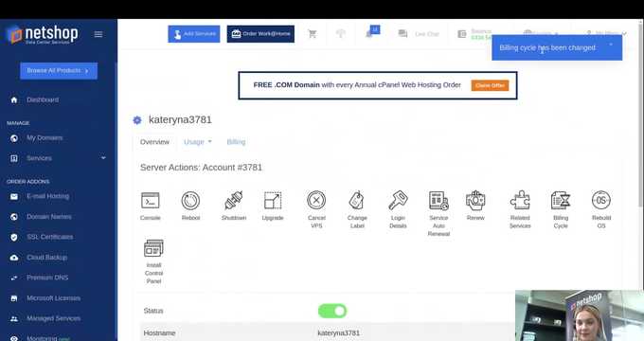Viewport: 644px width, 341px height.
Task: Click the hamburger menu beside the logo
Action: [98, 34]
